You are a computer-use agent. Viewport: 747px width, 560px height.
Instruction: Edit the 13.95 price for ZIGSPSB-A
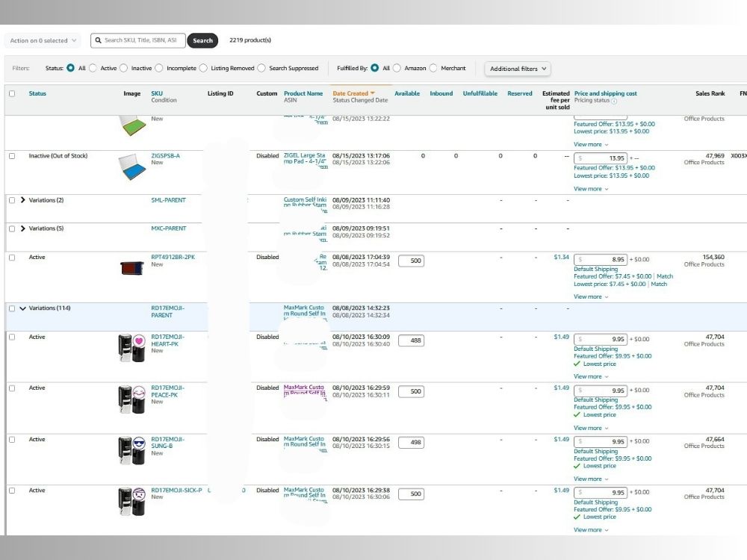pyautogui.click(x=601, y=158)
